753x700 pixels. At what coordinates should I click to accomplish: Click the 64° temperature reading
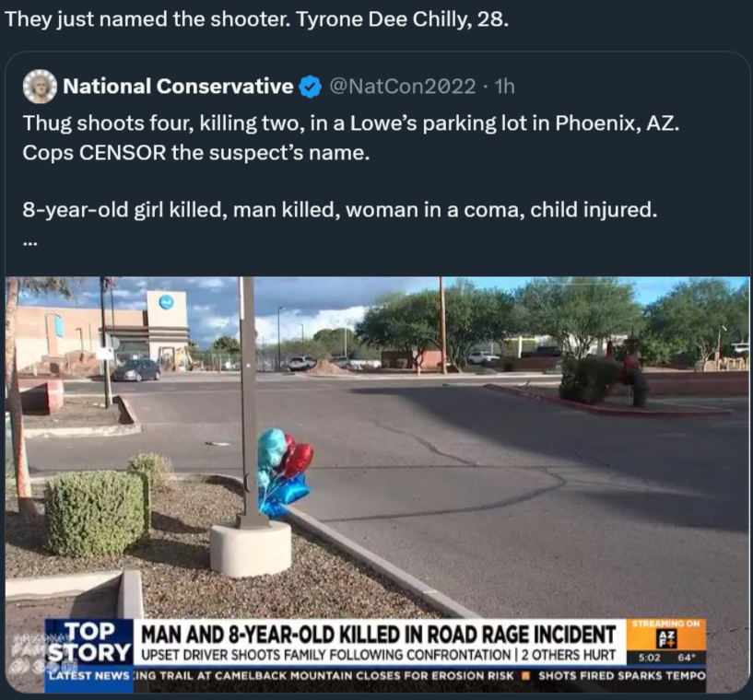pos(684,658)
